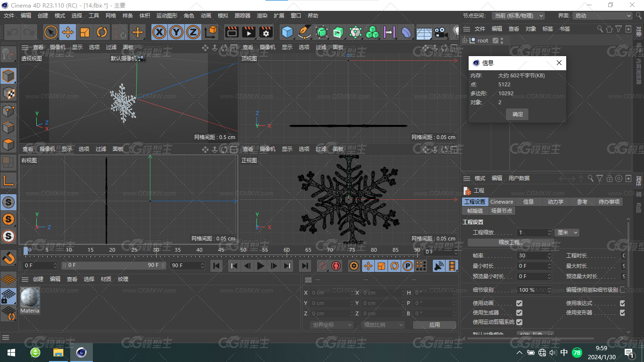
Task: Click the 缩放工程 button
Action: (x=510, y=242)
